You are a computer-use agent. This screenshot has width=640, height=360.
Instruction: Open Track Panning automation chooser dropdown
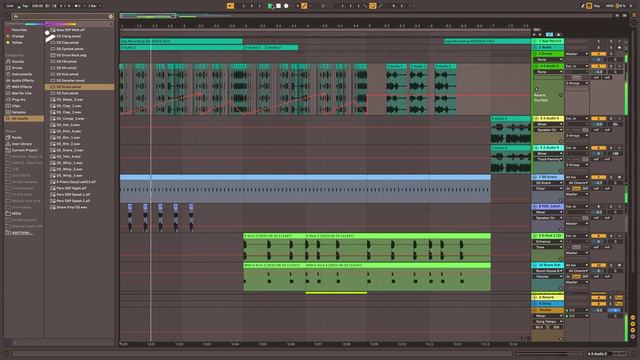(549, 159)
